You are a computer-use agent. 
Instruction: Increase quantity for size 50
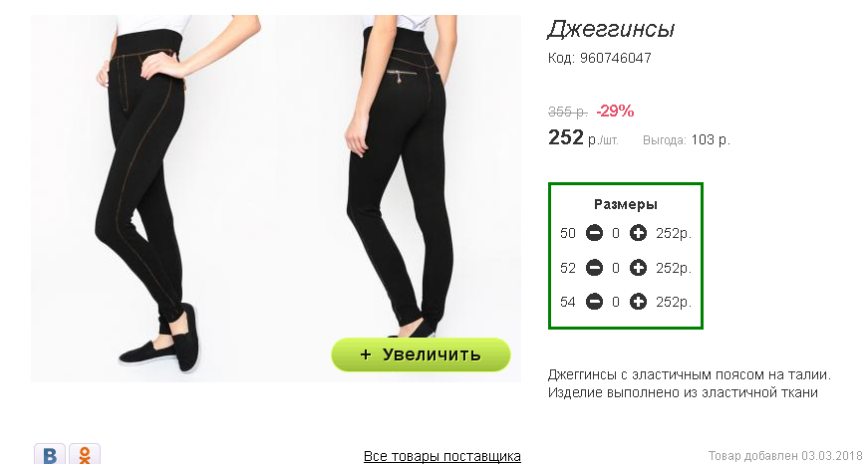(x=638, y=233)
